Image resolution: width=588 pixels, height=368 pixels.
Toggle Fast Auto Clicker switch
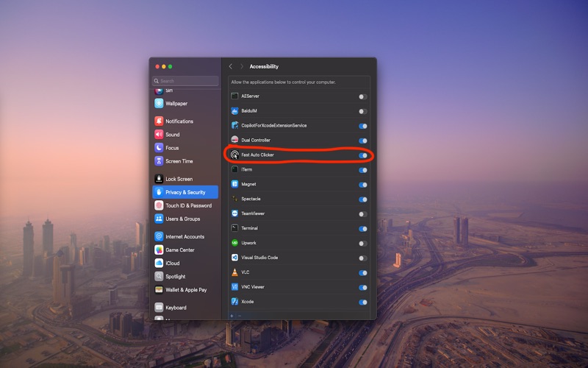click(x=362, y=155)
